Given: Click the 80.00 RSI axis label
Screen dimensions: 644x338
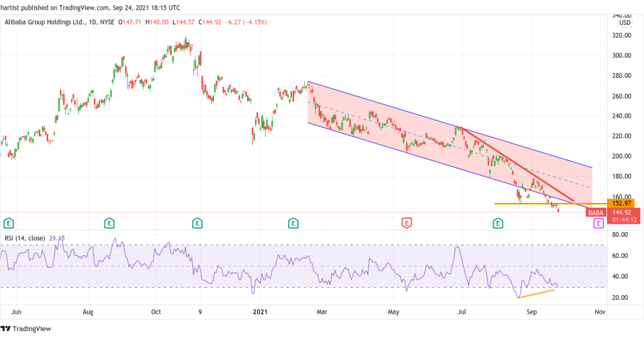Looking at the screenshot, I should [621, 235].
